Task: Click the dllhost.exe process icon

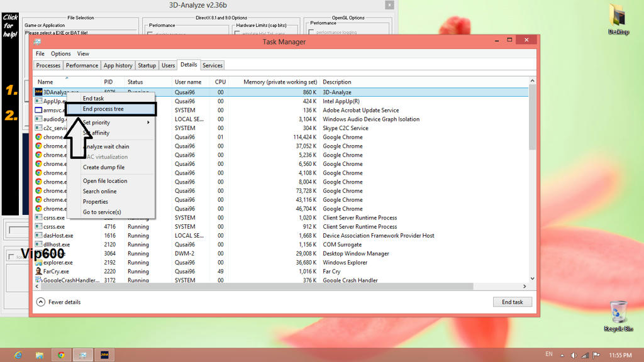Action: pos(38,244)
